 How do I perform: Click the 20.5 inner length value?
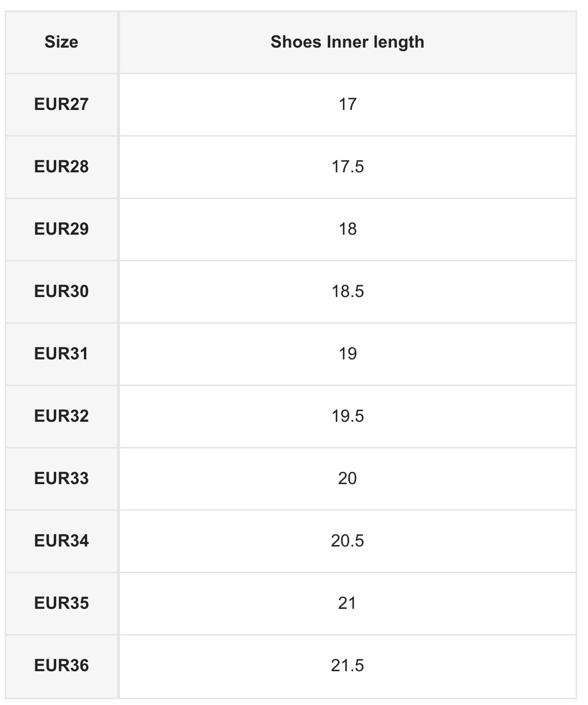pyautogui.click(x=348, y=541)
